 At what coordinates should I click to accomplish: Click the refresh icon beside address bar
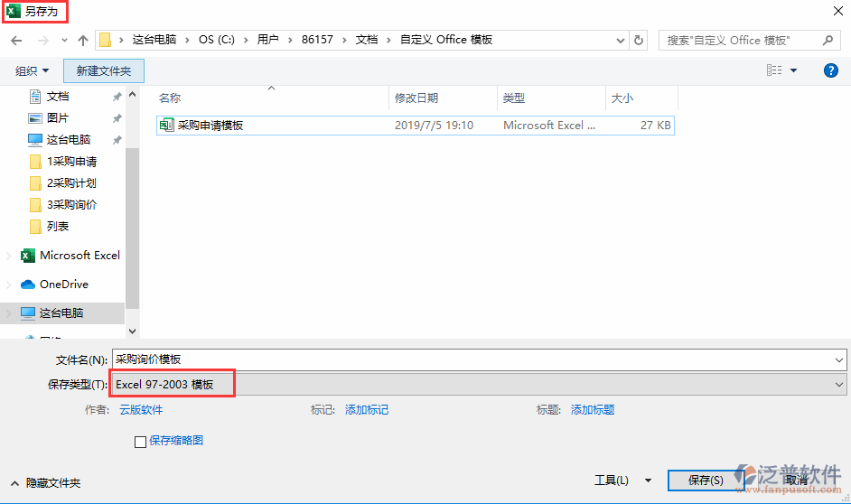pos(640,41)
